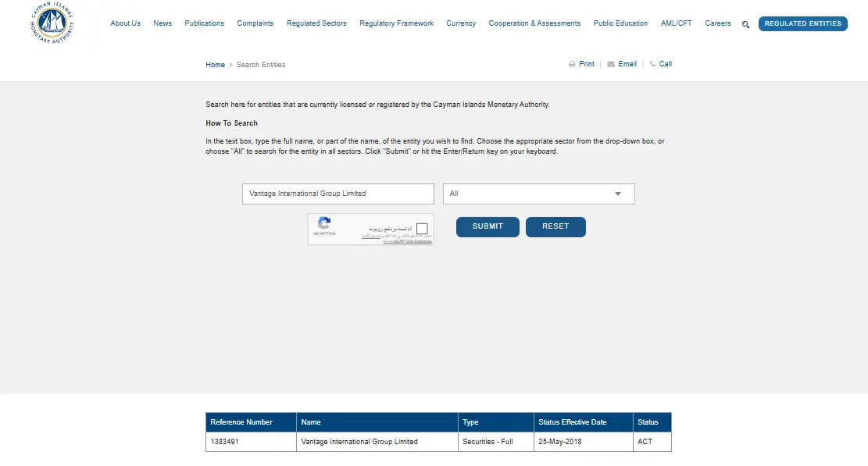Click the envelope icon beside Email
Viewport: 868px width, 466px height.
coord(611,64)
